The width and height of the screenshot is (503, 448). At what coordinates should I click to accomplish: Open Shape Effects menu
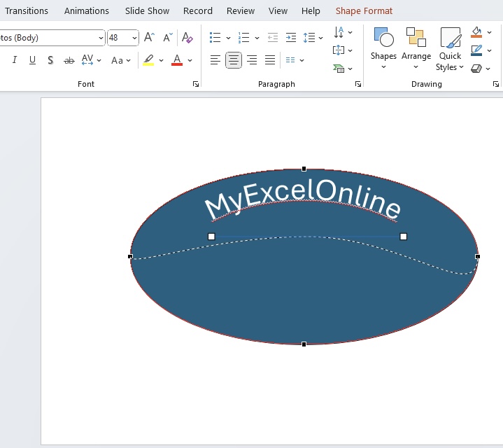tap(481, 69)
